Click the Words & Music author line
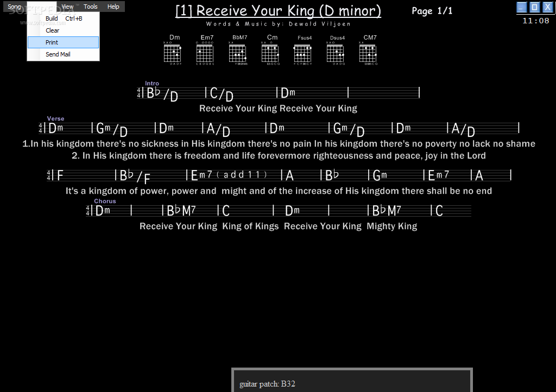 pyautogui.click(x=279, y=24)
